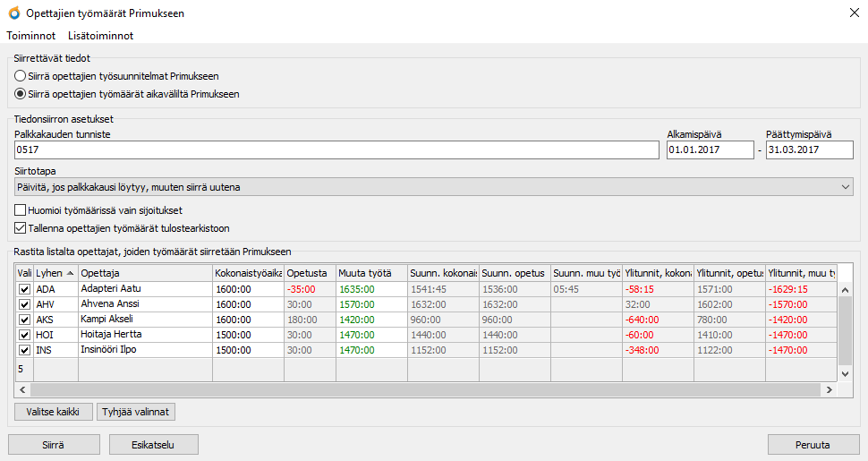Click the table's vertical scrollbar down arrow
The image size is (868, 461).
[844, 373]
